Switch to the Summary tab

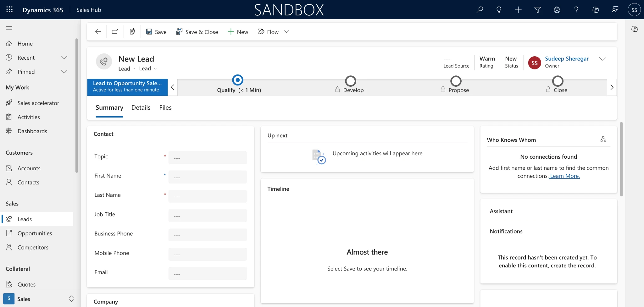click(x=109, y=107)
